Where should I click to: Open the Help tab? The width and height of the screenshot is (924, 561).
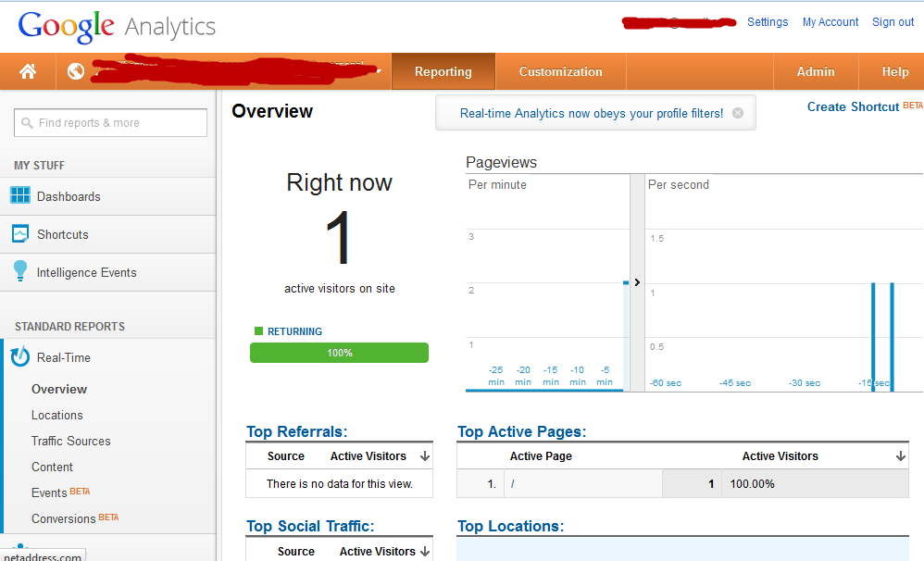[x=894, y=71]
